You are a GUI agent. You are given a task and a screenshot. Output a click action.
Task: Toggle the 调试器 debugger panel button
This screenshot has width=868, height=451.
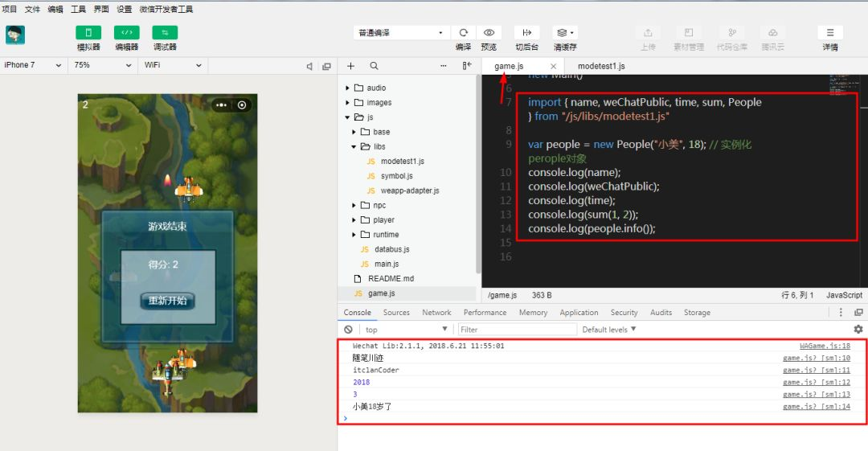(165, 33)
